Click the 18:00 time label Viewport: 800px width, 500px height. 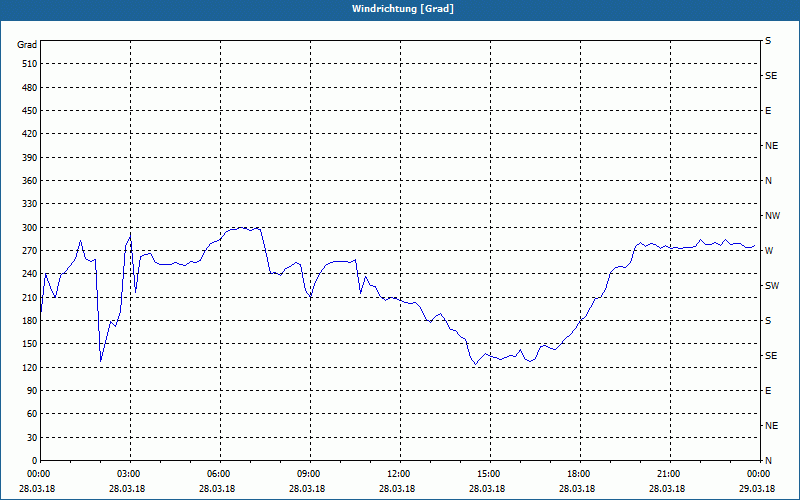(579, 474)
